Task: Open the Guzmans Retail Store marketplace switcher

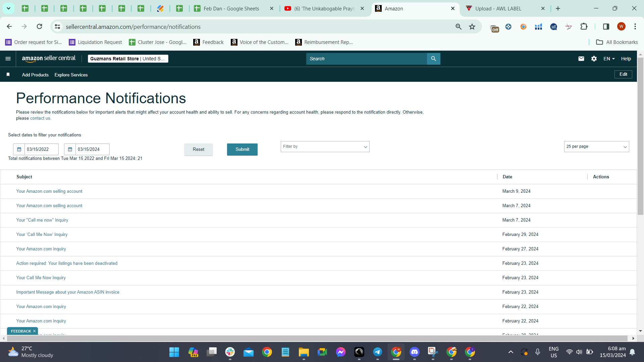Action: coord(128,59)
